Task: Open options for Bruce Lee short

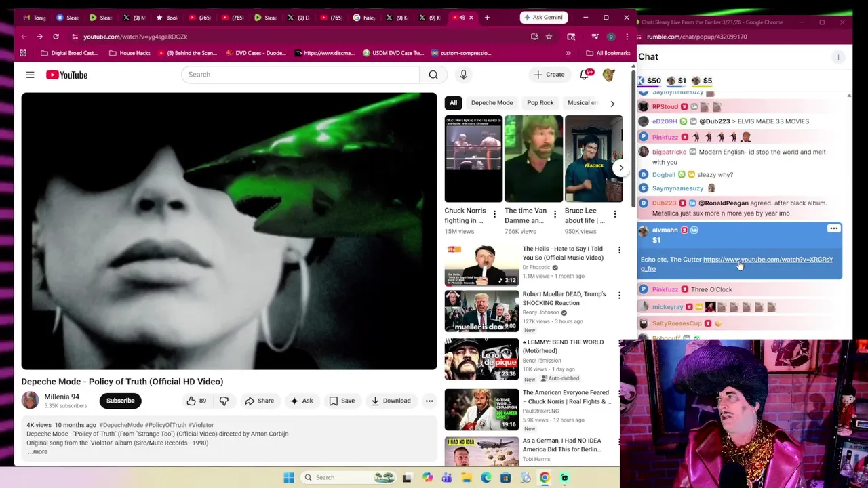Action: (615, 215)
